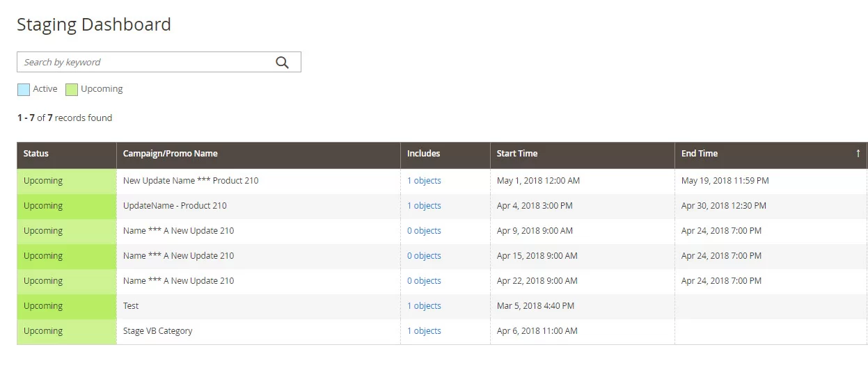Viewport: 868px width, 377px height.
Task: Click the Apr 6, 2018 11:00 AM start time
Action: pos(537,331)
